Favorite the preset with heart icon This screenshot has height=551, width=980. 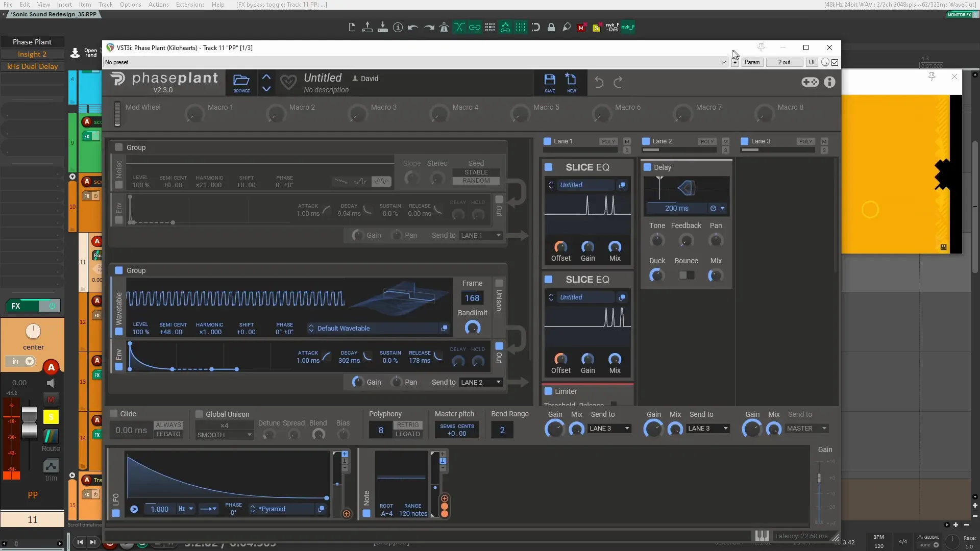click(288, 82)
